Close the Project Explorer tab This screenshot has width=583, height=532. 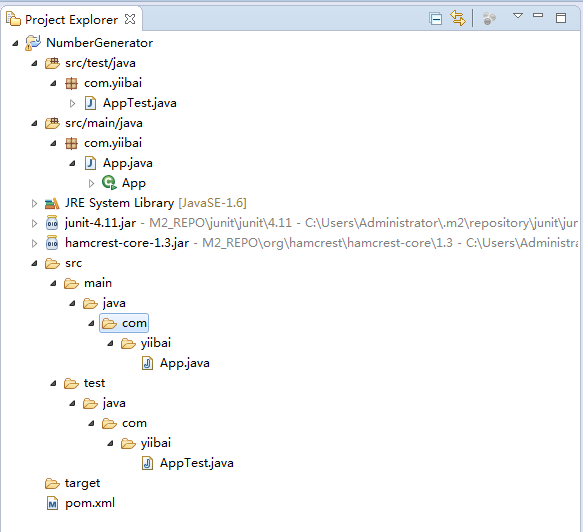[130, 19]
